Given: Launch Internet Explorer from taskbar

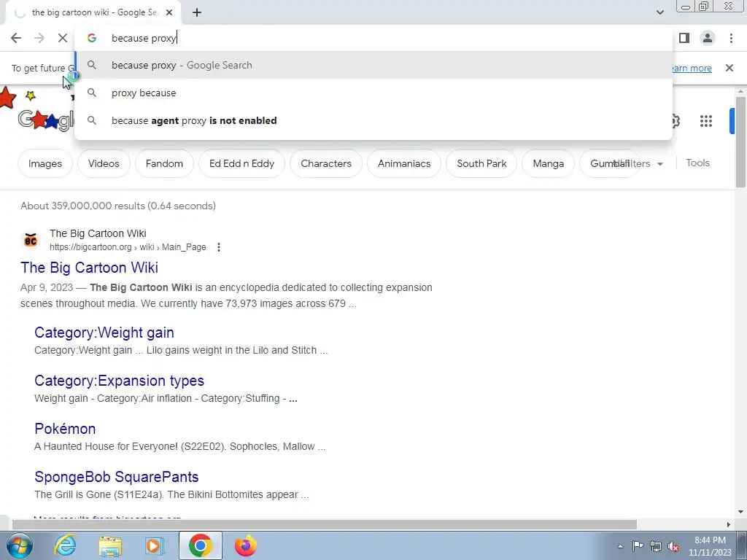Looking at the screenshot, I should (x=65, y=545).
